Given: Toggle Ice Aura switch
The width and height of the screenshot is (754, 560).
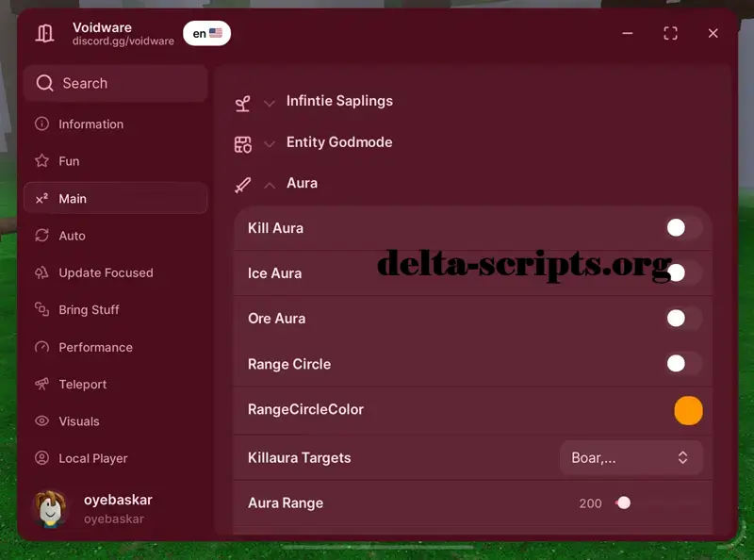Looking at the screenshot, I should [x=684, y=272].
